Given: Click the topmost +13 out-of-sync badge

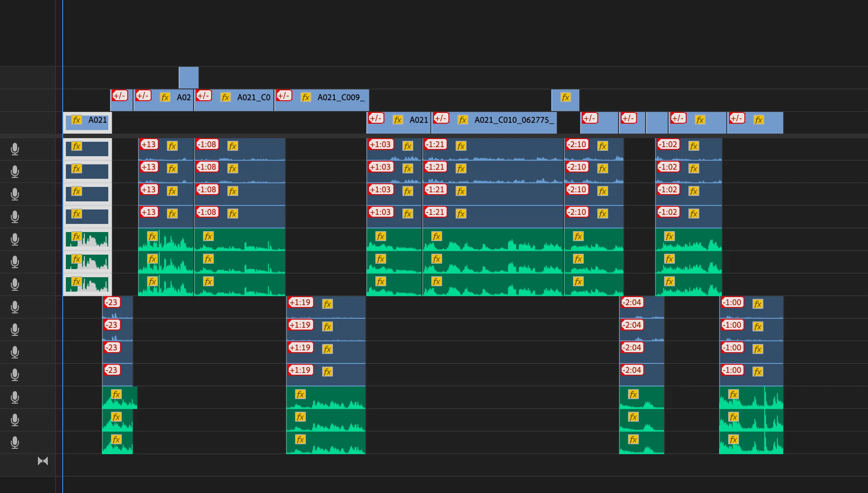Looking at the screenshot, I should click(149, 144).
